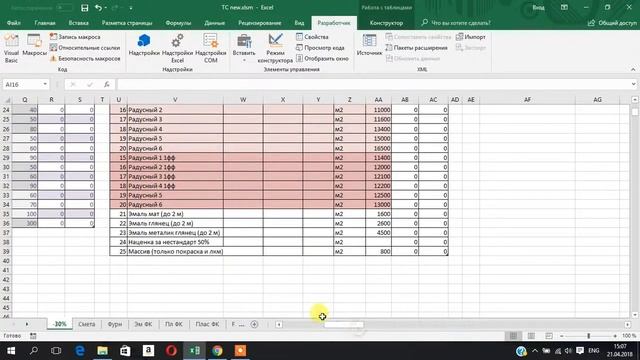Switch to the Рецензирование tab

pos(260,23)
